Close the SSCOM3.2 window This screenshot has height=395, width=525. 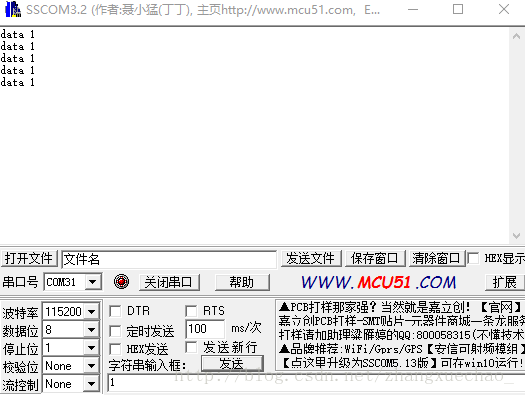pos(504,9)
